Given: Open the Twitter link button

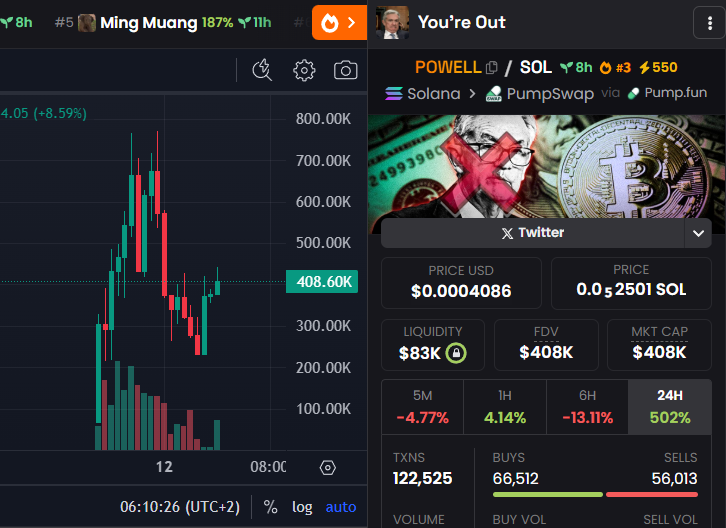Looking at the screenshot, I should tap(532, 233).
